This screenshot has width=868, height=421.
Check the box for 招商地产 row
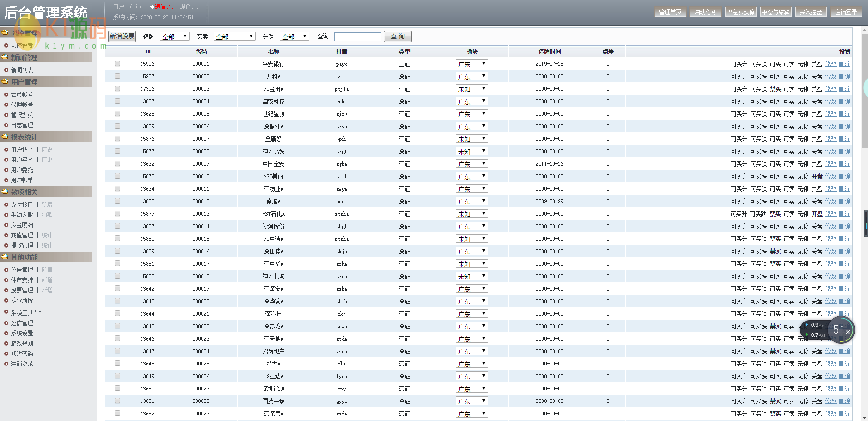point(117,351)
